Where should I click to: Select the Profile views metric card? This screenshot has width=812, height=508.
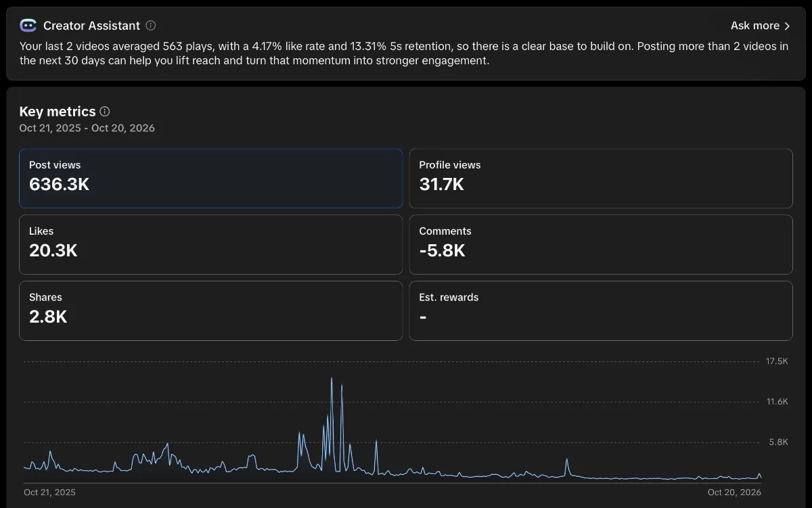point(601,179)
